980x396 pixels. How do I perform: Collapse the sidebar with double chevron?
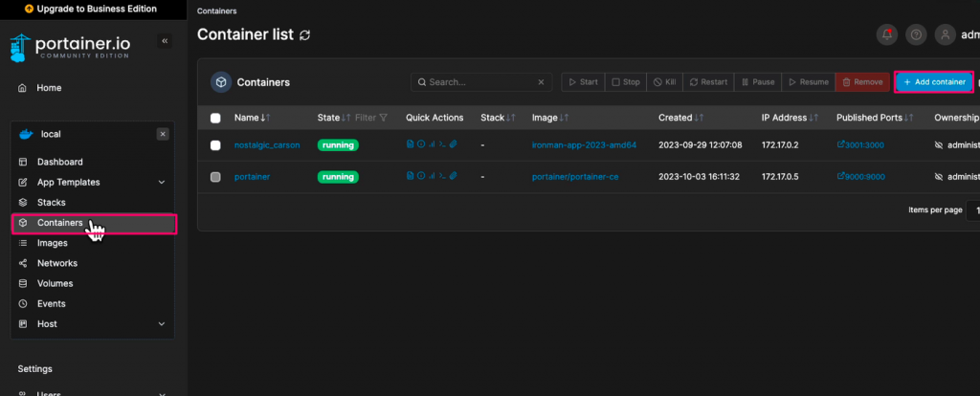coord(165,41)
